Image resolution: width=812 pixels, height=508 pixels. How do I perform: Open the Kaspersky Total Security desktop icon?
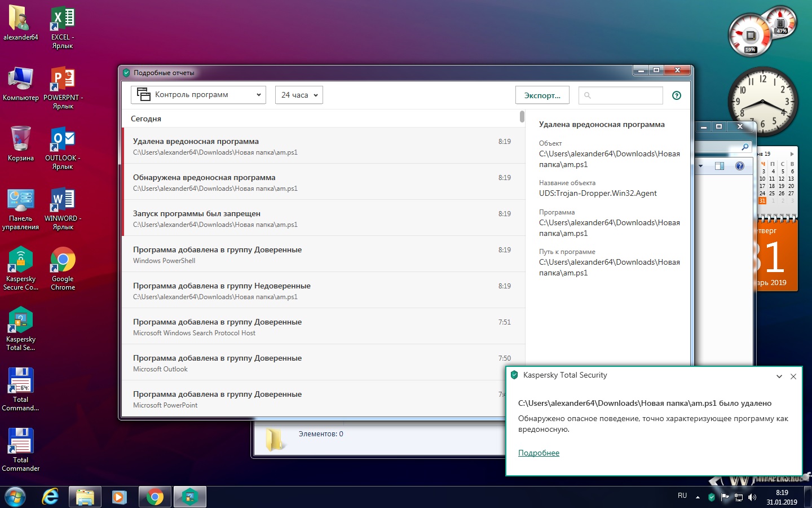click(21, 328)
